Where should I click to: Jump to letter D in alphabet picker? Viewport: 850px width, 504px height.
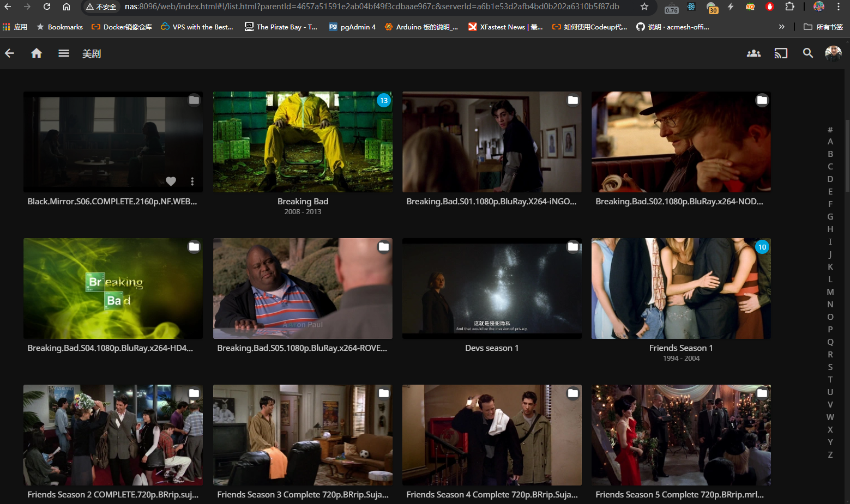830,179
